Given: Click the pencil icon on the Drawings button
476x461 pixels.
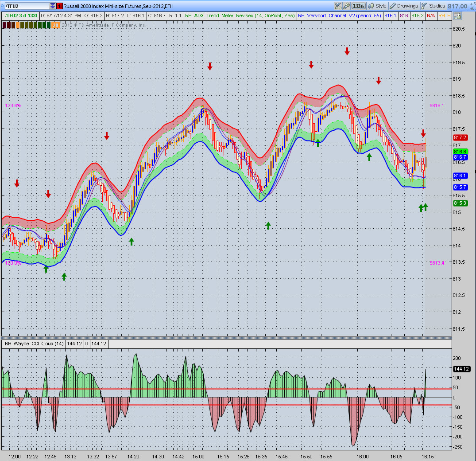Looking at the screenshot, I should [393, 6].
